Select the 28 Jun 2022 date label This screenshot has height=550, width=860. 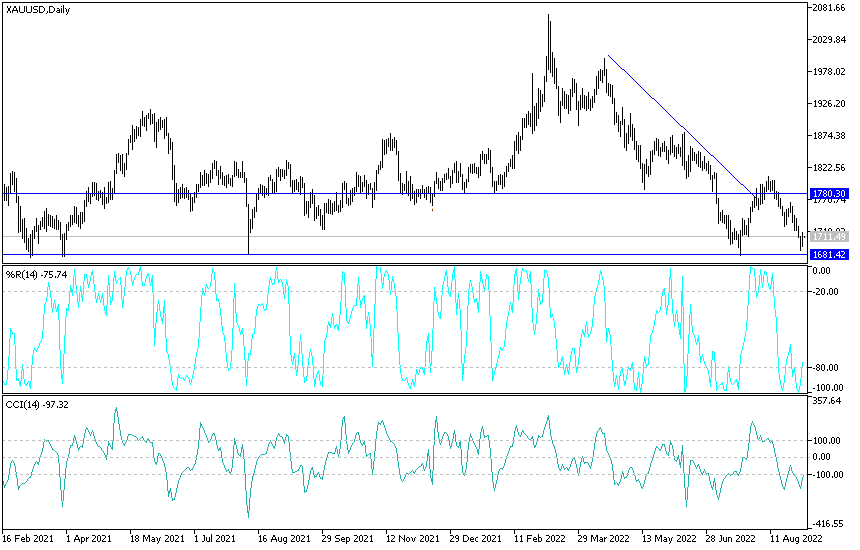731,539
